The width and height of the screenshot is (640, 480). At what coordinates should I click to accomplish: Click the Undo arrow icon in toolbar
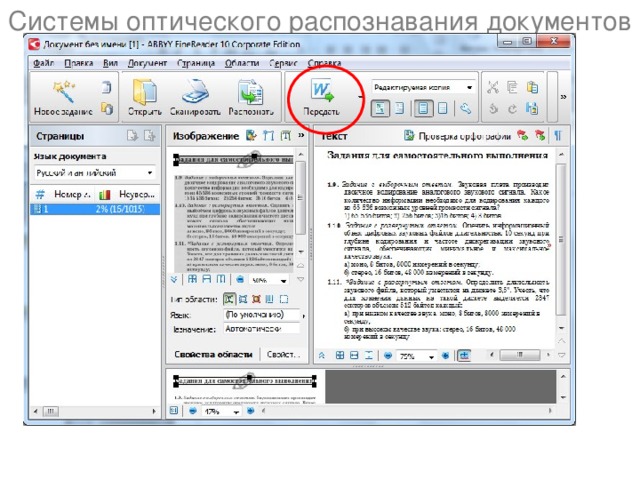pos(493,109)
